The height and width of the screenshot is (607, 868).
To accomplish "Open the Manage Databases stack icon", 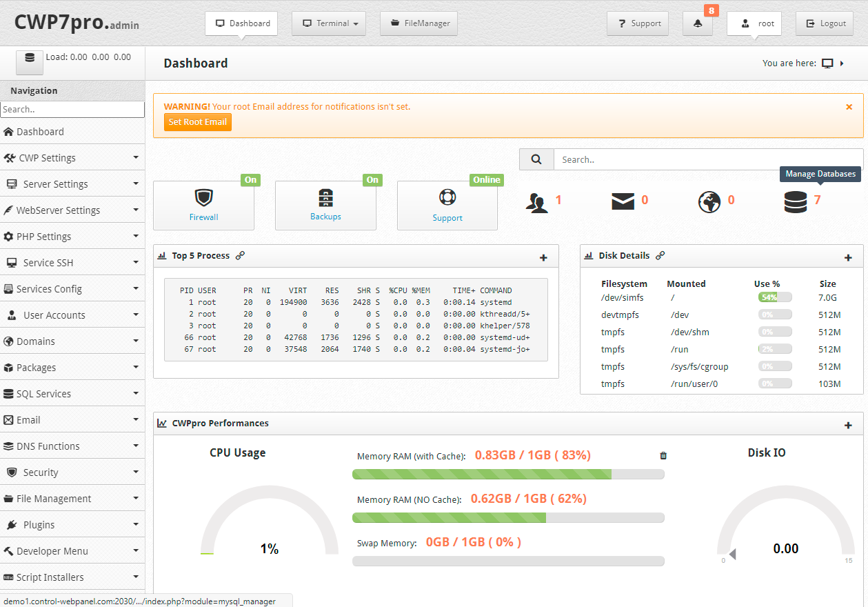I will pyautogui.click(x=795, y=201).
